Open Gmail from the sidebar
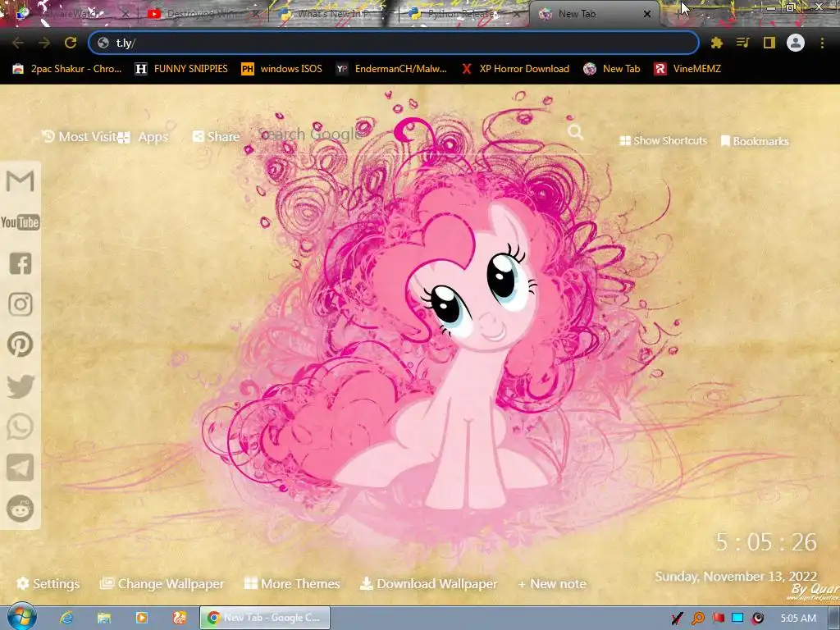 click(x=21, y=181)
